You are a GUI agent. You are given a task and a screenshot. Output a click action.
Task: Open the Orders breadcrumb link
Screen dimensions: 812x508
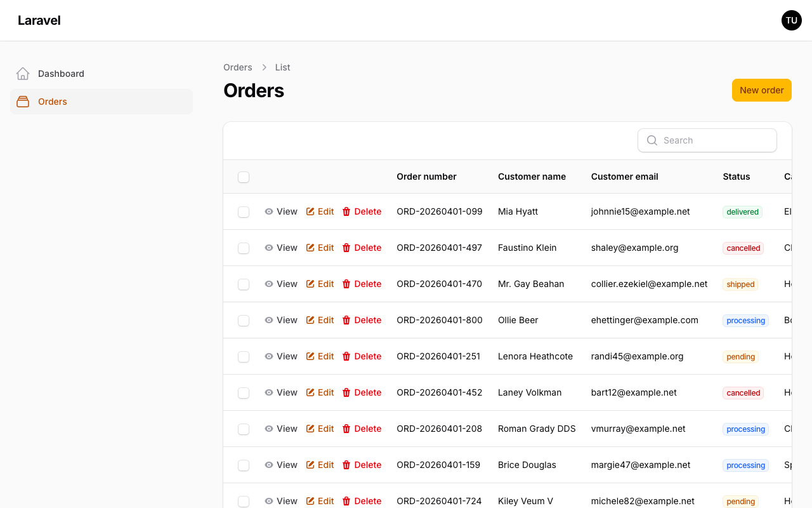pos(237,67)
